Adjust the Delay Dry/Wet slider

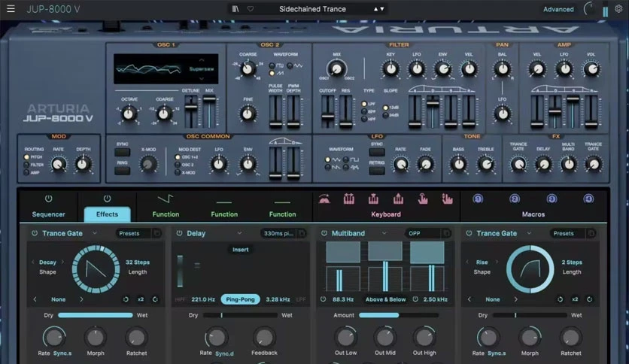click(x=240, y=315)
